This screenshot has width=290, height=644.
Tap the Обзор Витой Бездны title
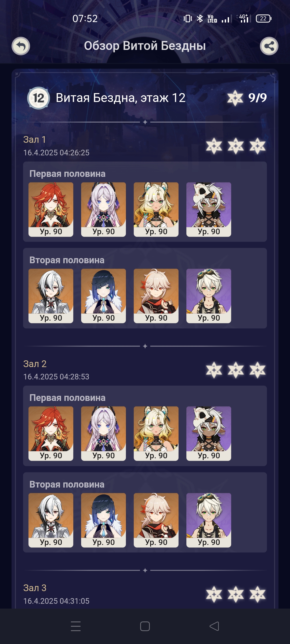click(x=145, y=46)
